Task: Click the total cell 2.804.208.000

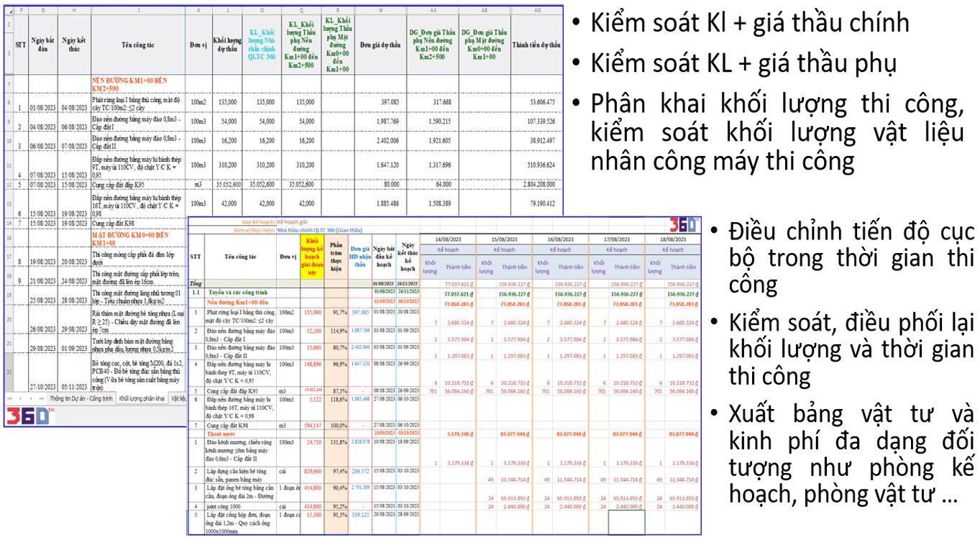Action: coord(536,185)
